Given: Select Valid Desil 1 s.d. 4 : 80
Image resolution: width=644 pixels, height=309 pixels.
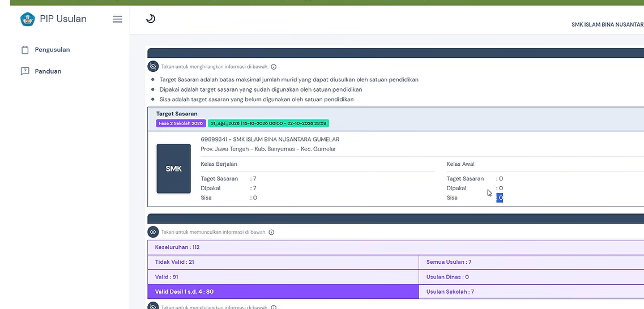Looking at the screenshot, I should (x=283, y=292).
